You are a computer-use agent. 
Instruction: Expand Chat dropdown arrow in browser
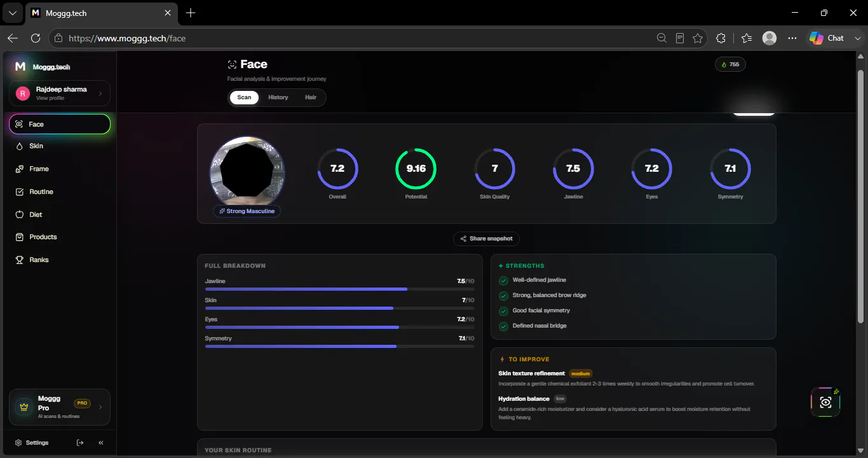click(858, 38)
